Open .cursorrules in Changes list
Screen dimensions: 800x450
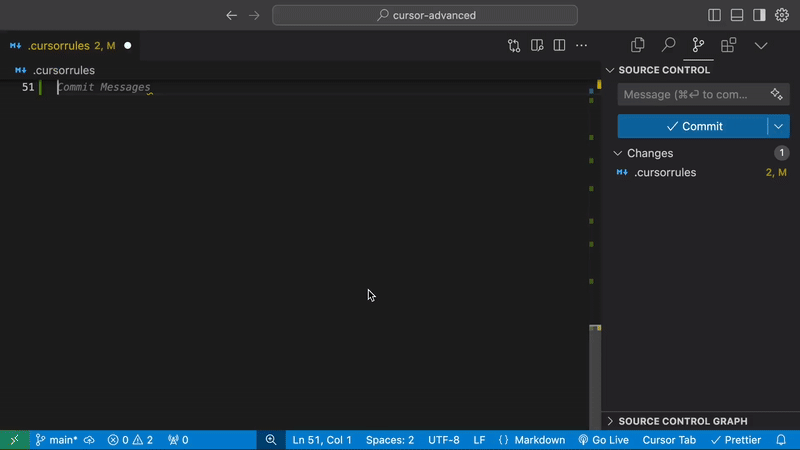665,172
